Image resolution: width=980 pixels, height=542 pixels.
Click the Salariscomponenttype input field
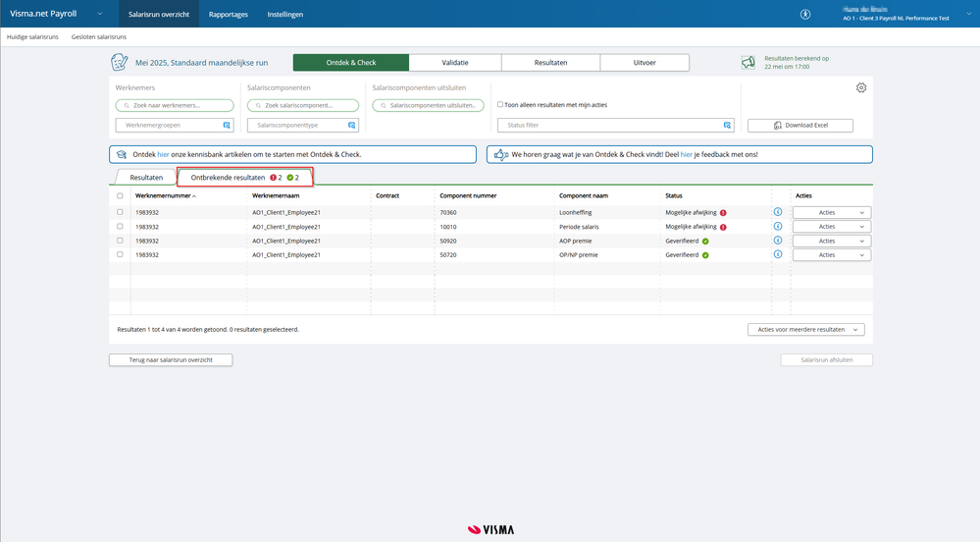coord(303,125)
